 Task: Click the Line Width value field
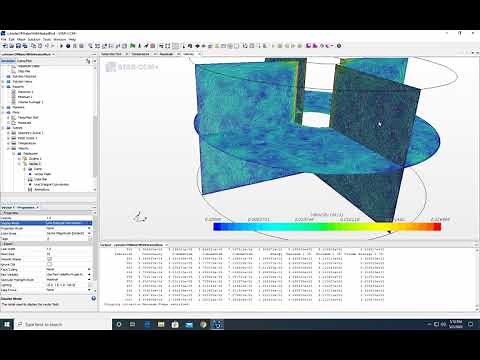tap(68, 249)
